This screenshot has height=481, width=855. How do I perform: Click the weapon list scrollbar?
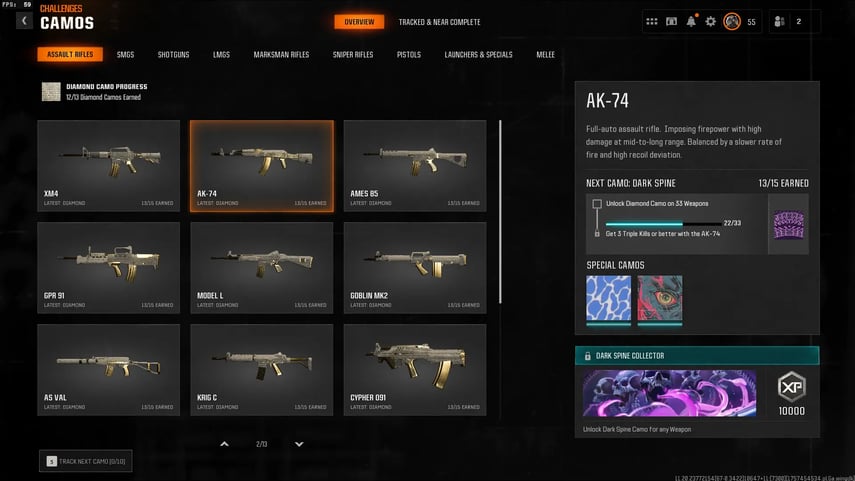click(500, 212)
